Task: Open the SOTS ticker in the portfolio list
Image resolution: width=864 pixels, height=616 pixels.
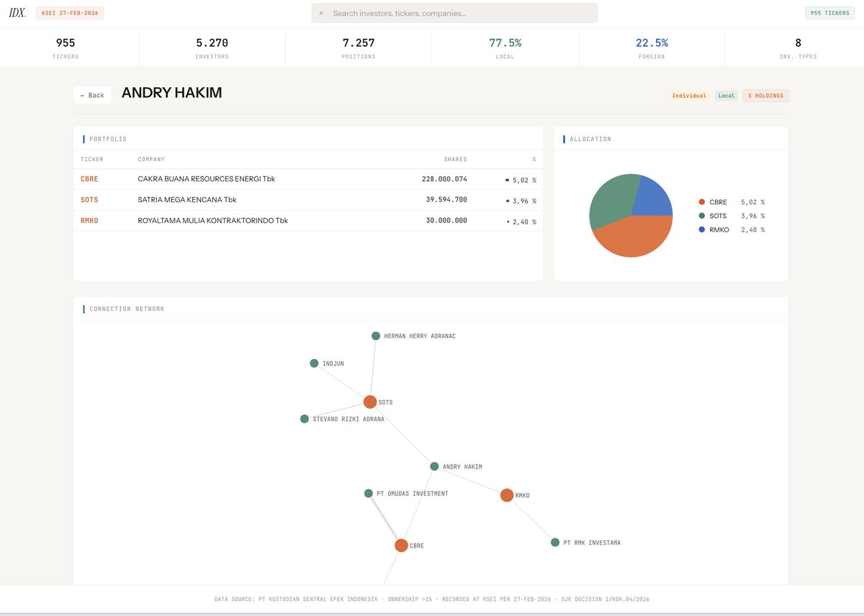Action: pos(89,199)
